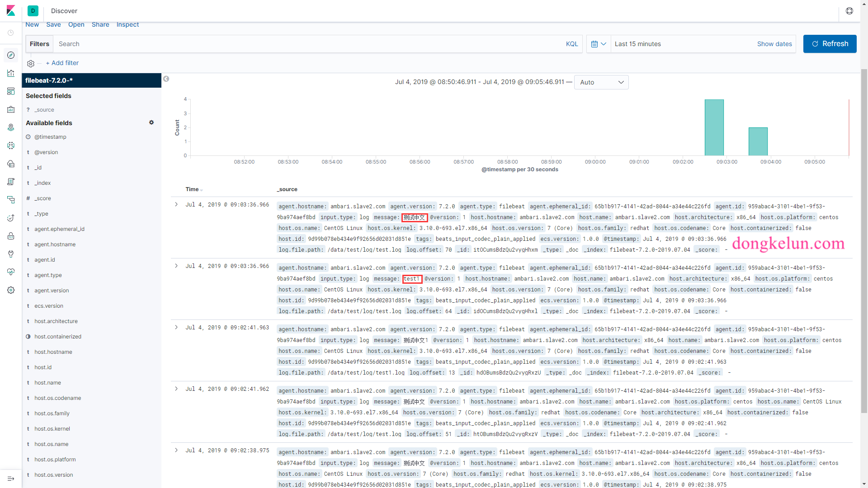Click the New menu item
This screenshot has height=488, width=868.
point(32,24)
